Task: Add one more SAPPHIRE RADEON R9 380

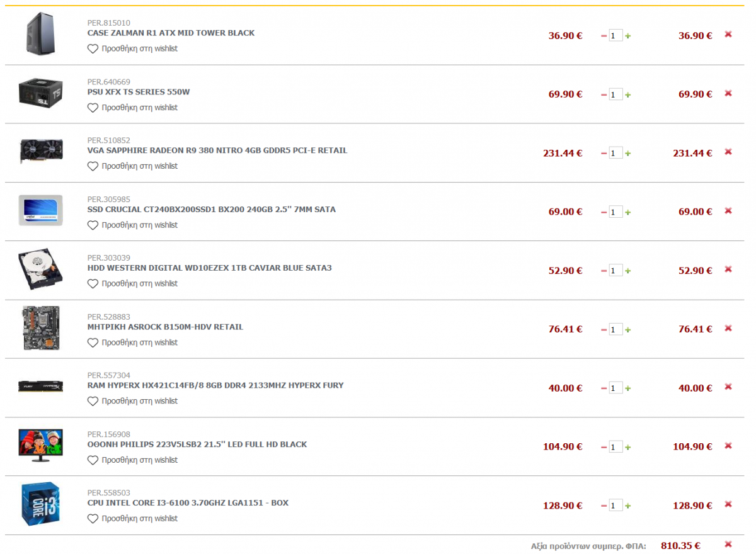Action: tap(627, 153)
